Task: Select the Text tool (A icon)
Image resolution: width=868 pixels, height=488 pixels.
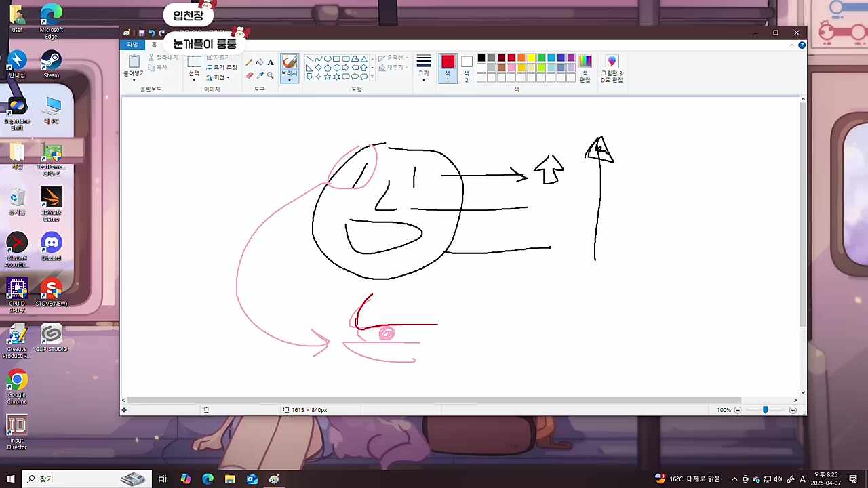Action: (x=270, y=62)
